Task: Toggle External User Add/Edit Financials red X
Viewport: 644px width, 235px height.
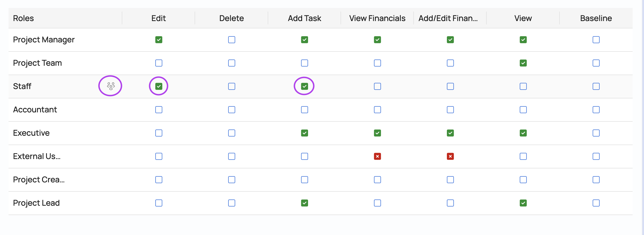Action: click(x=450, y=156)
